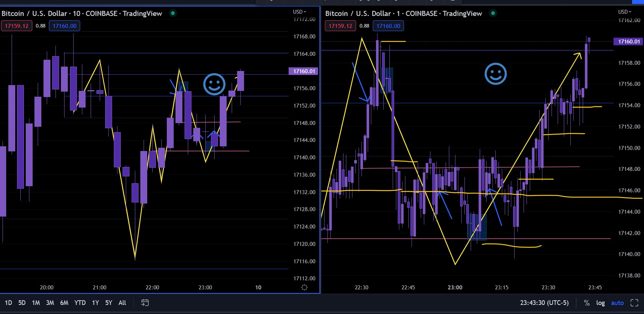Image resolution: width=644 pixels, height=314 pixels.
Task: Click the 22:45 time label on right chart
Action: (x=408, y=288)
